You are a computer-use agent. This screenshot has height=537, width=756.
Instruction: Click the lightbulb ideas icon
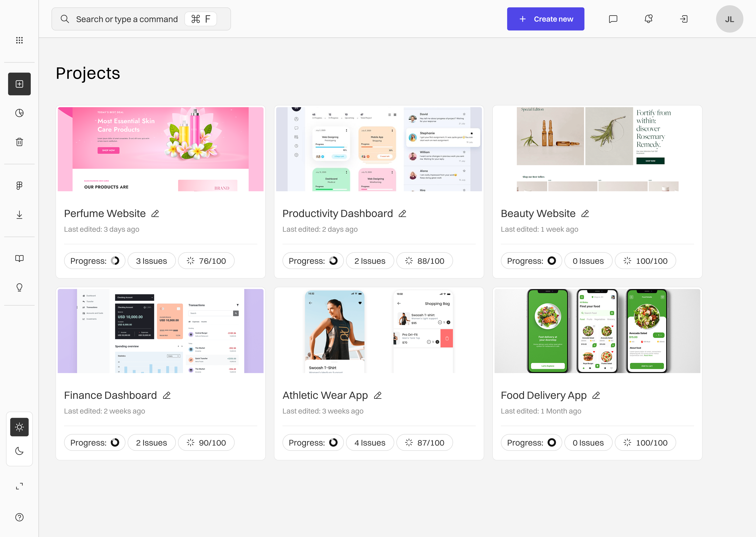(x=19, y=287)
